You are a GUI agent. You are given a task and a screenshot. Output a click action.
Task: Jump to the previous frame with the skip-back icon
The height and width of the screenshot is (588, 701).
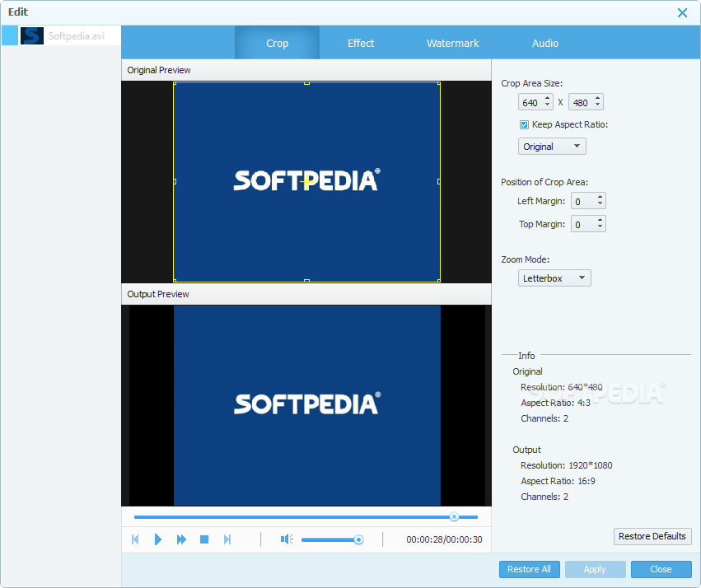[x=135, y=539]
